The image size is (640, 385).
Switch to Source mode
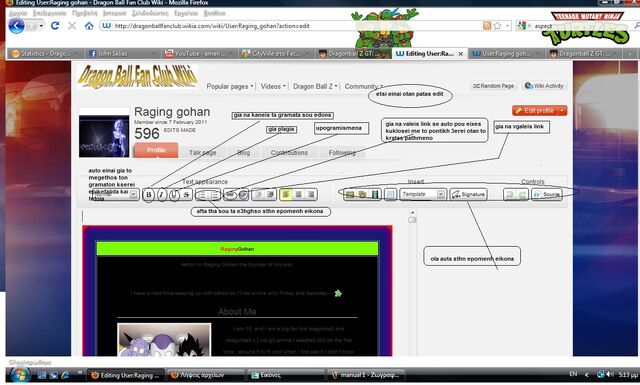(x=547, y=195)
